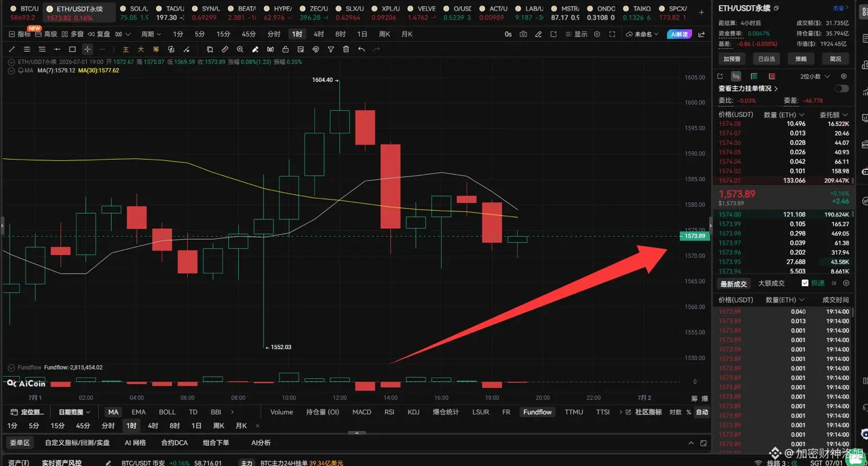Click the 1574.01 ask price row
This screenshot has width=868, height=466.
pos(784,180)
